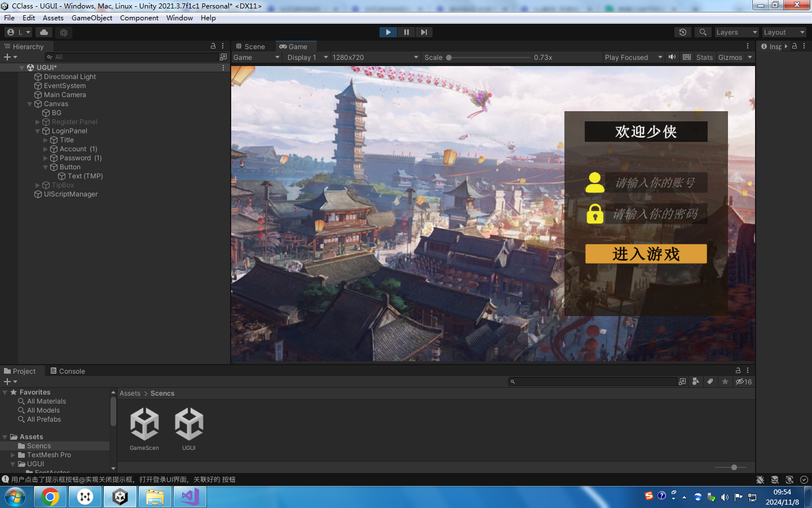Click the Pause button in the toolbar
812x508 pixels.
406,32
